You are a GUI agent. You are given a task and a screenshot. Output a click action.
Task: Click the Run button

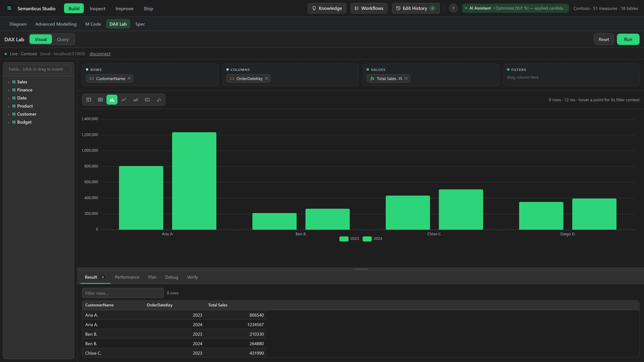click(x=628, y=39)
